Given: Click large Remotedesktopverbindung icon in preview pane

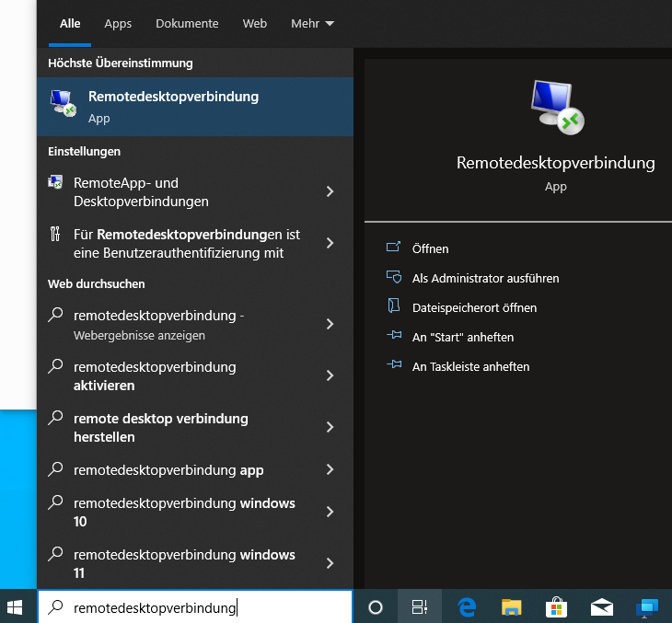Looking at the screenshot, I should pos(556,106).
